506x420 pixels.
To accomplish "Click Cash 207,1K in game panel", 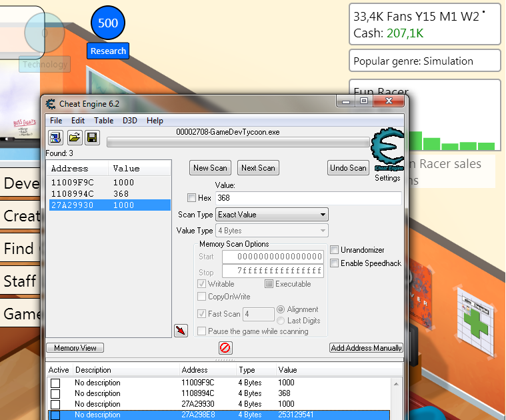I will tap(388, 33).
